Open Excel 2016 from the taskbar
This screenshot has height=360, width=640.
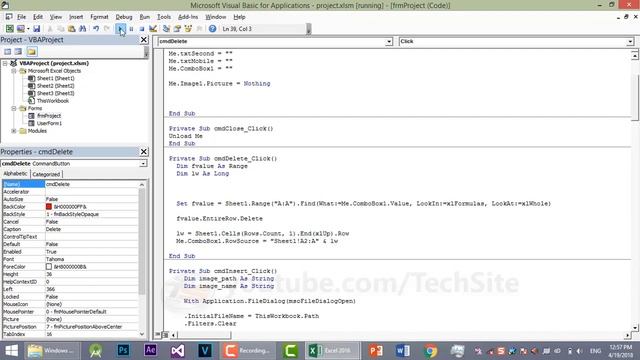332,351
